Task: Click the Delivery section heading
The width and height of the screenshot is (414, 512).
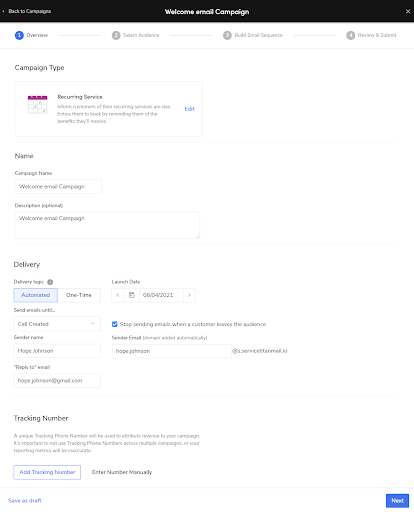Action: click(27, 264)
